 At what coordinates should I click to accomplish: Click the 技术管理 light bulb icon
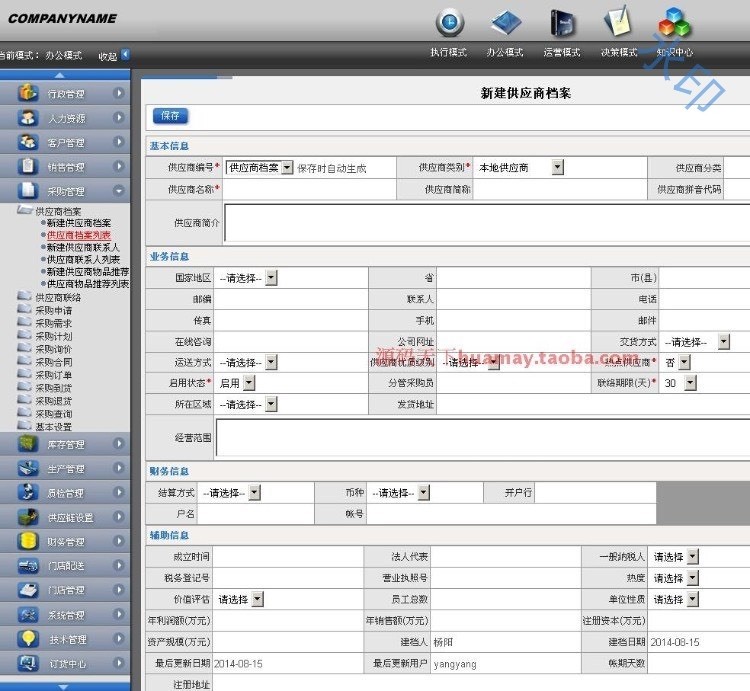(28, 639)
